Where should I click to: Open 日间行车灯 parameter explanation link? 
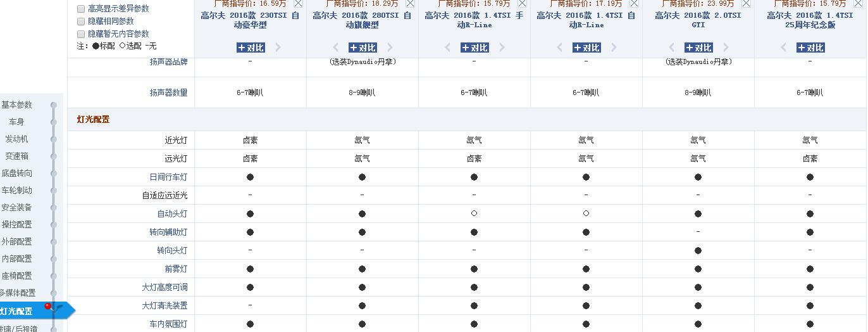[x=168, y=177]
